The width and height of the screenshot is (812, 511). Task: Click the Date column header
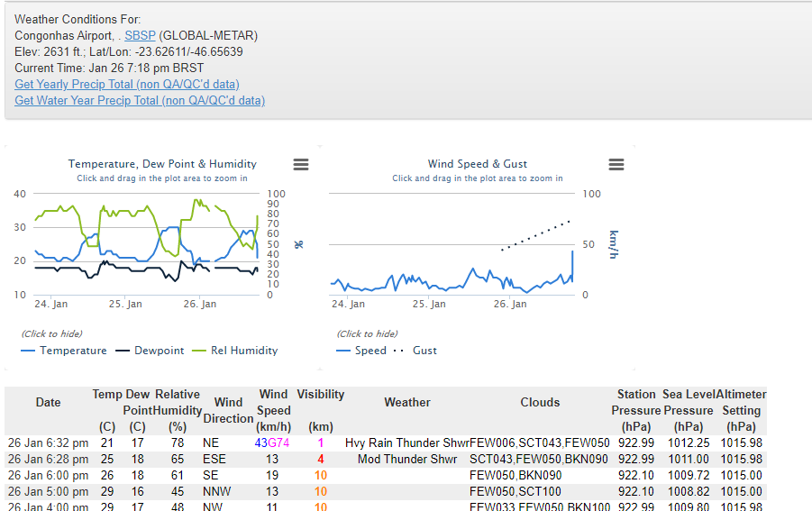(x=49, y=403)
